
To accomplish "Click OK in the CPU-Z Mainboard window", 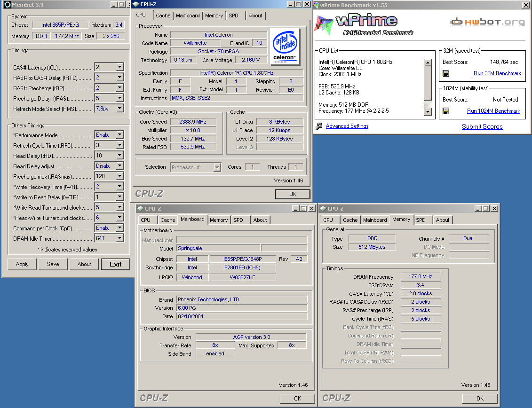I will [x=298, y=399].
